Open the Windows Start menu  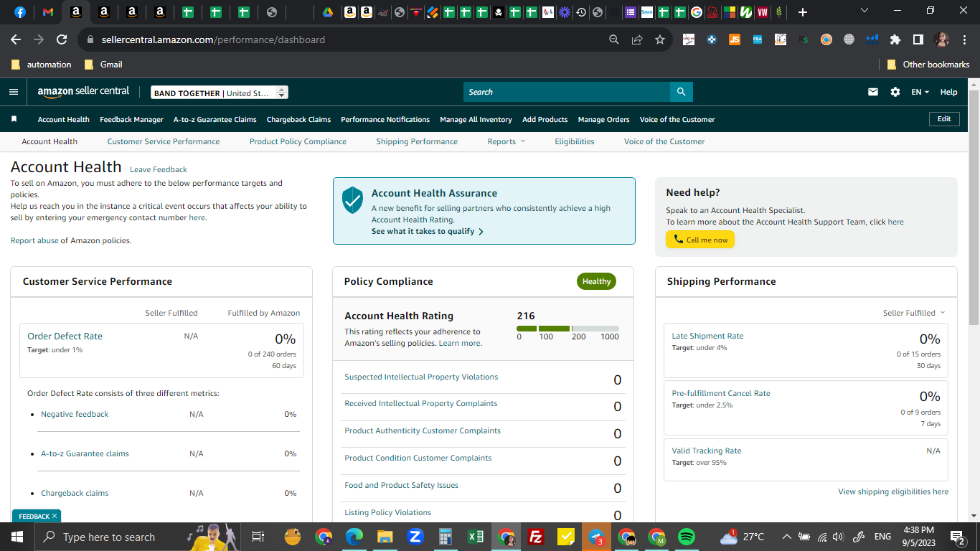(x=17, y=537)
